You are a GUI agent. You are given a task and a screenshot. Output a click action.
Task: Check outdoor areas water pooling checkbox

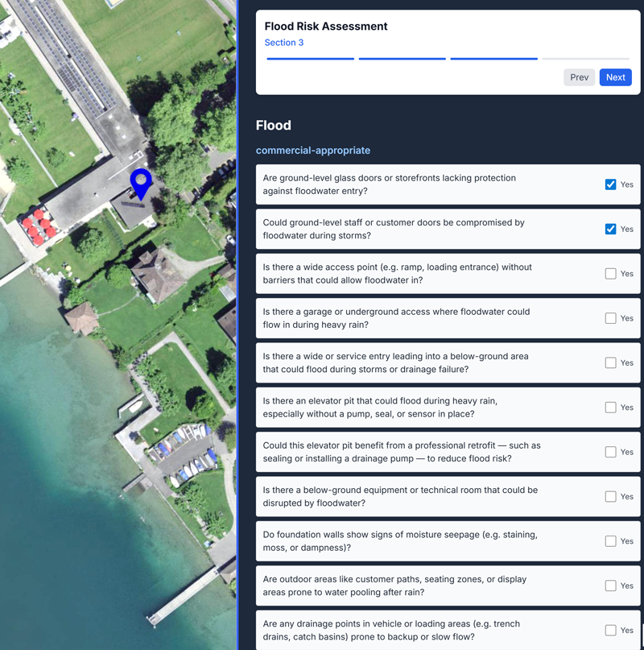click(x=610, y=586)
